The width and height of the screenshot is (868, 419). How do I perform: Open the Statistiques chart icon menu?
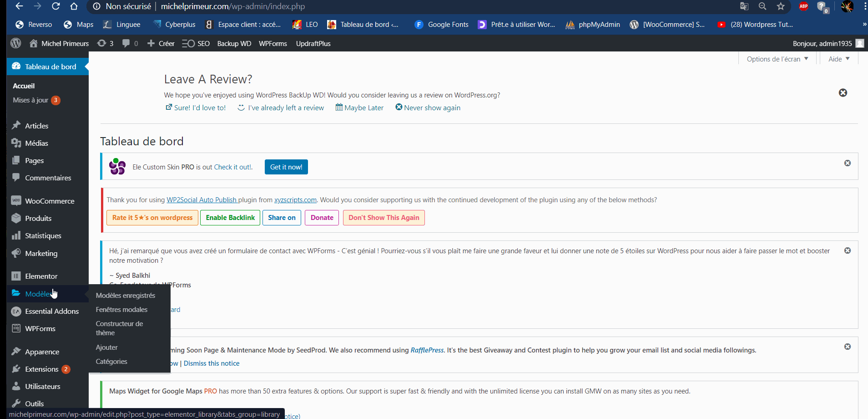click(x=16, y=235)
